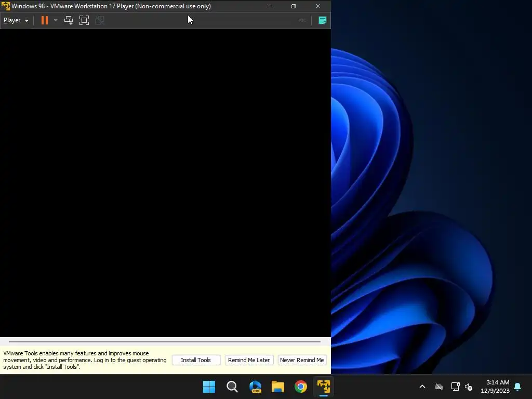Click Remind Me Later button
Viewport: 532px width, 399px height.
[x=249, y=360]
